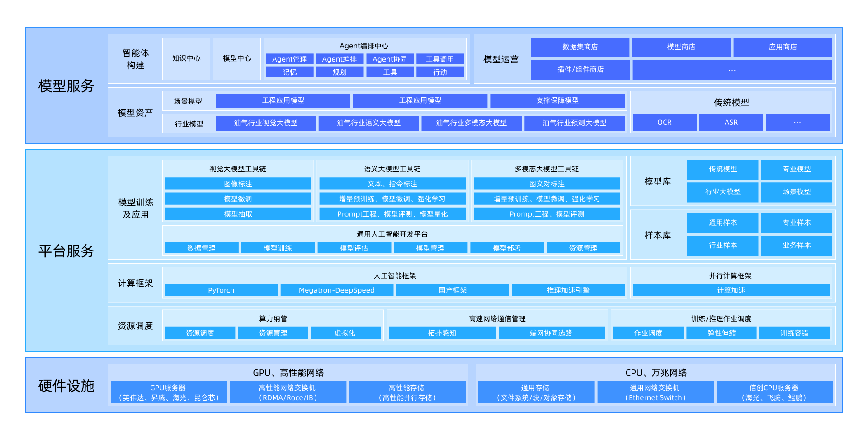
Task: Click the 油气行业视觉大模型 block
Action: pyautogui.click(x=265, y=123)
